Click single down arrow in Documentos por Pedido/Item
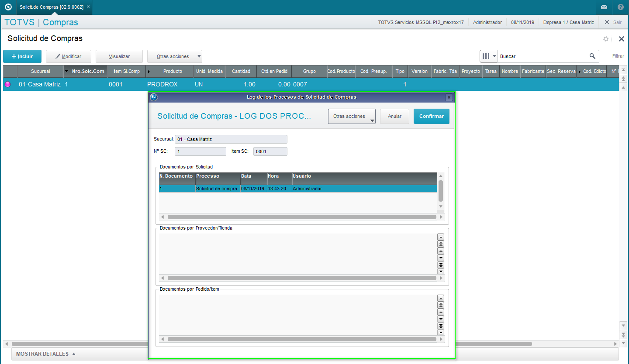 point(441,319)
